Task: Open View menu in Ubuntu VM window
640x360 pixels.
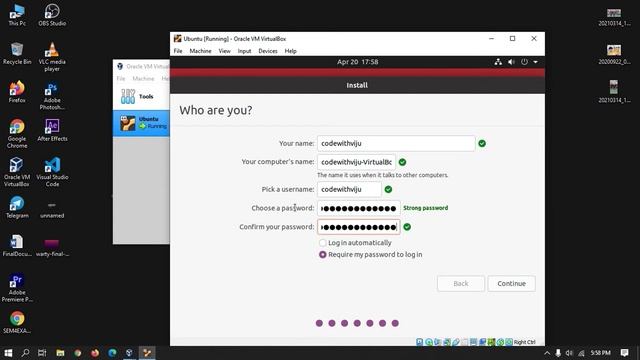Action: (224, 51)
